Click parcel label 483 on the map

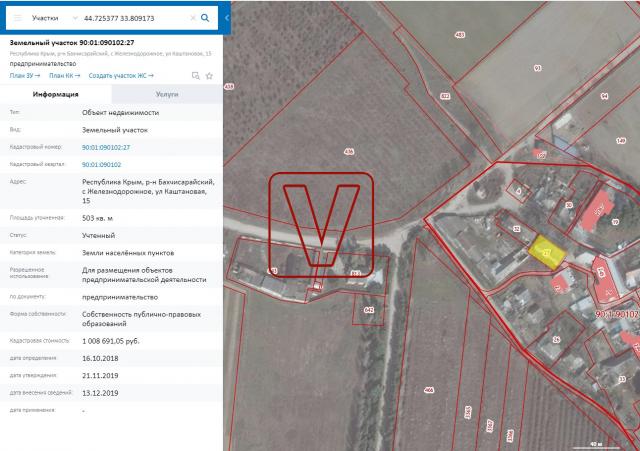460,35
